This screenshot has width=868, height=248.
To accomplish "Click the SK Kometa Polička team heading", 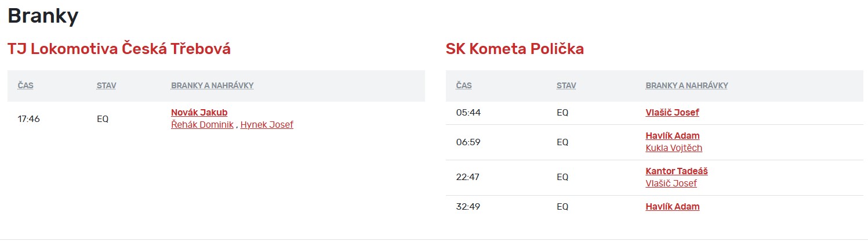I will point(514,49).
